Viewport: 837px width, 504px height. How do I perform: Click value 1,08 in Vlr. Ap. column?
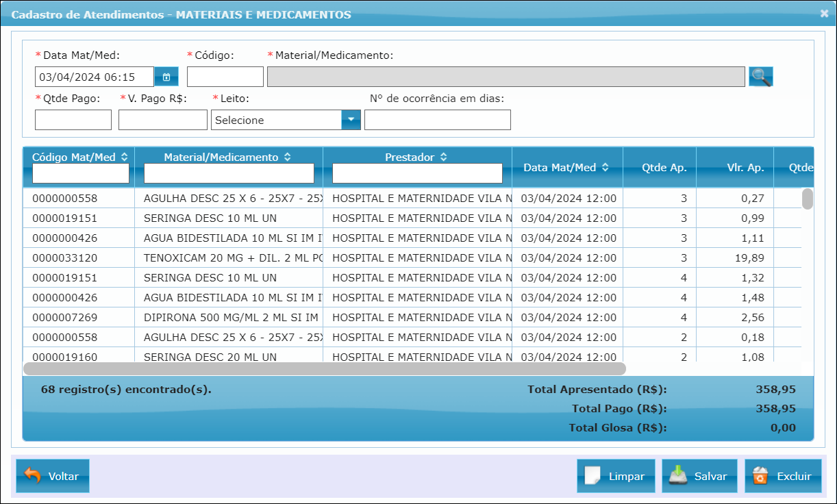tap(754, 357)
